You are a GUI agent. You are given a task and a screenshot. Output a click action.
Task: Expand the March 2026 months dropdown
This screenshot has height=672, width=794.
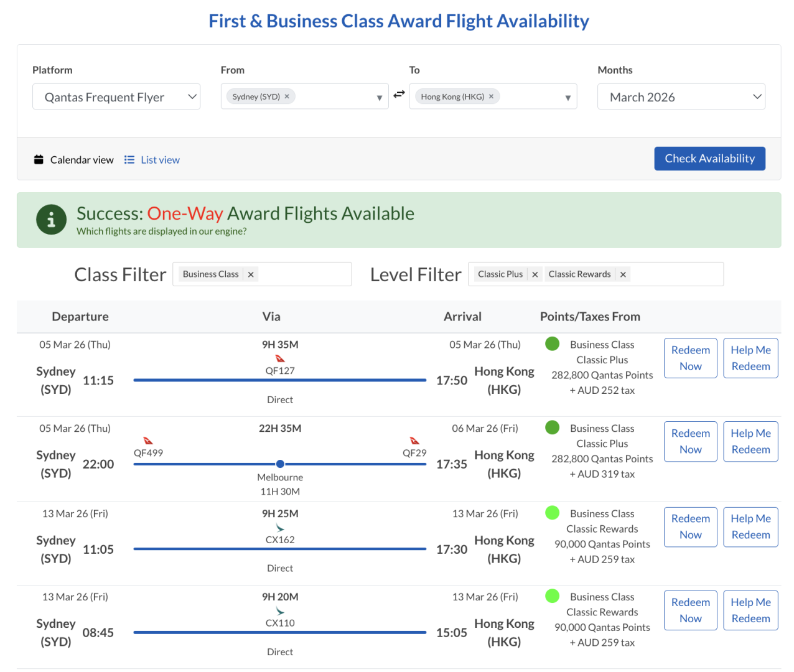(x=681, y=97)
